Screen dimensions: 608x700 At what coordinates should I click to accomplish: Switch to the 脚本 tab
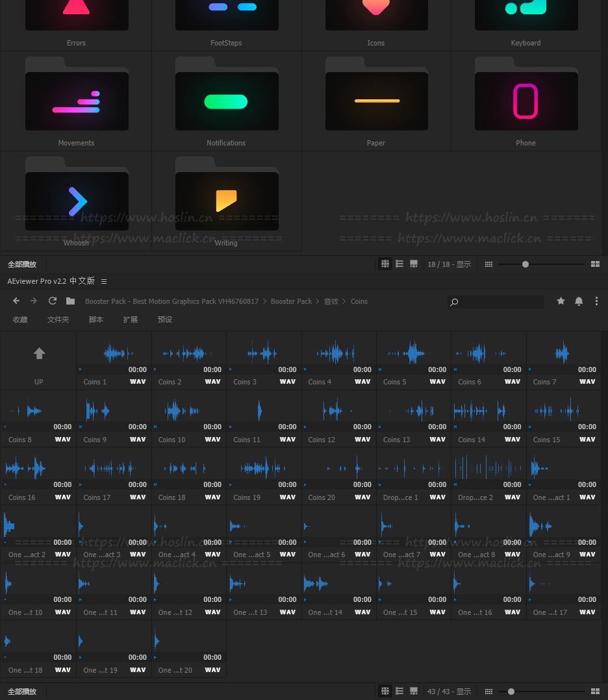click(x=96, y=319)
